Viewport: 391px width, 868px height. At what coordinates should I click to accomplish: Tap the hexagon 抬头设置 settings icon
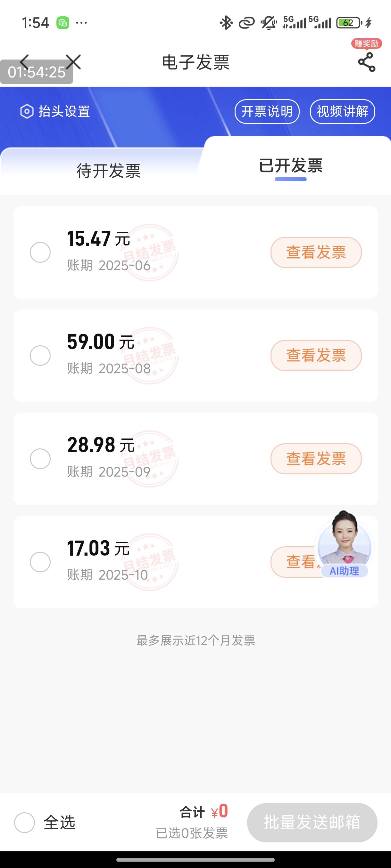coord(27,111)
